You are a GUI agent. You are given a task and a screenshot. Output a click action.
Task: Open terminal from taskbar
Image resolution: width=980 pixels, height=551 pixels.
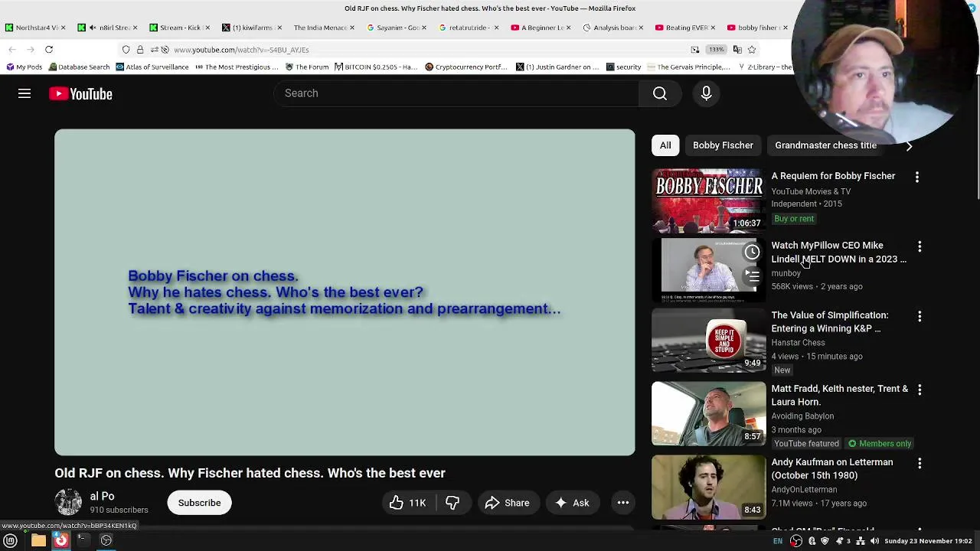82,540
